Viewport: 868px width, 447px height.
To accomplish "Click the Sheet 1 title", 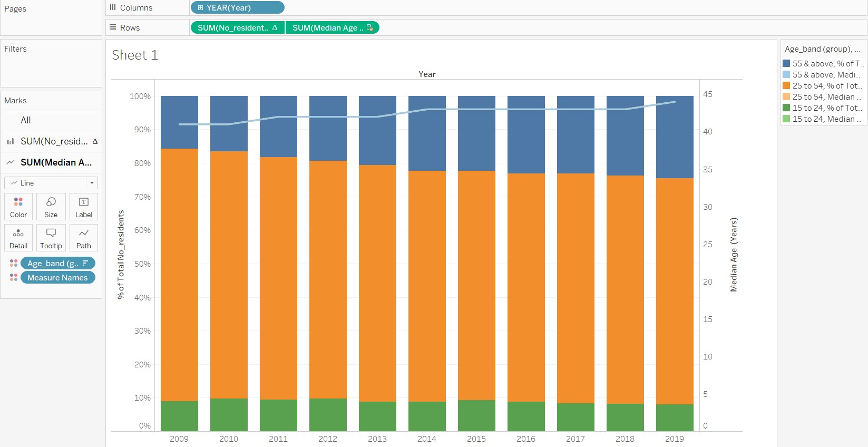I will 135,55.
